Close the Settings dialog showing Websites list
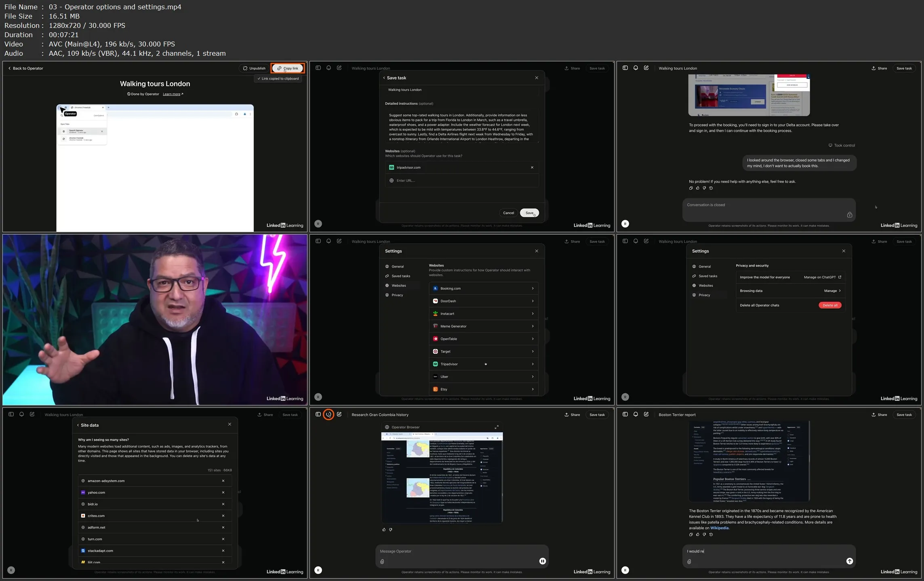 click(537, 251)
